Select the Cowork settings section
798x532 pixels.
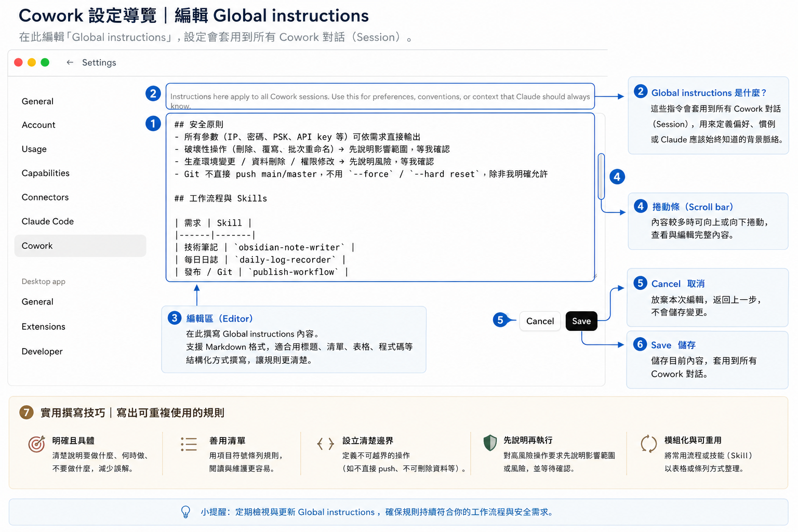(80, 246)
